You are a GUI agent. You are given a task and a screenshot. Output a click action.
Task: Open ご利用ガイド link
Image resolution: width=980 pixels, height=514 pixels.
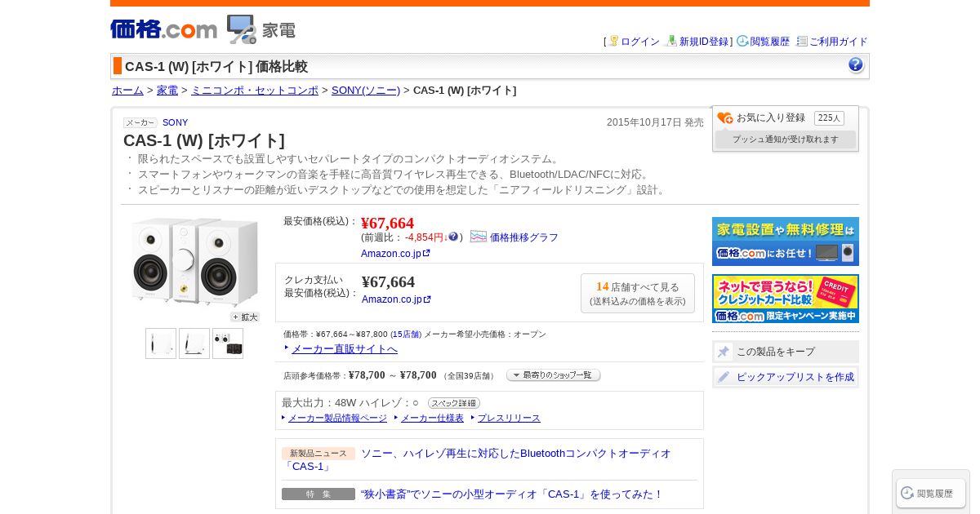839,42
